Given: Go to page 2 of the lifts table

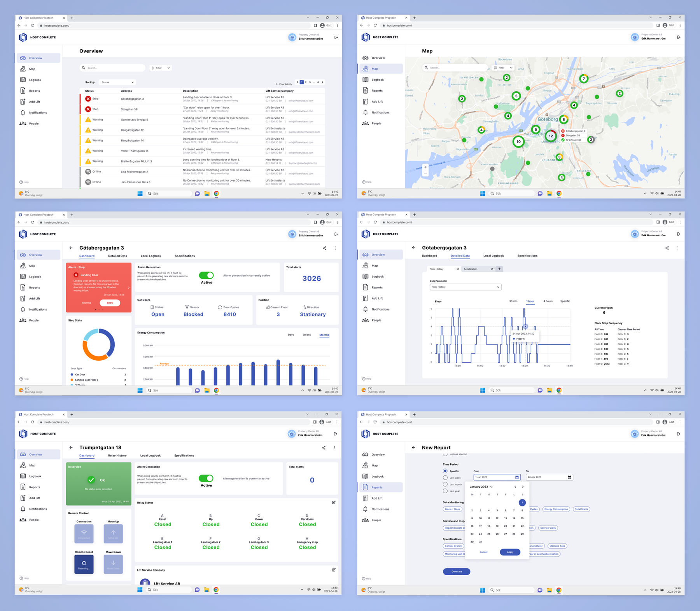Looking at the screenshot, I should pos(306,82).
